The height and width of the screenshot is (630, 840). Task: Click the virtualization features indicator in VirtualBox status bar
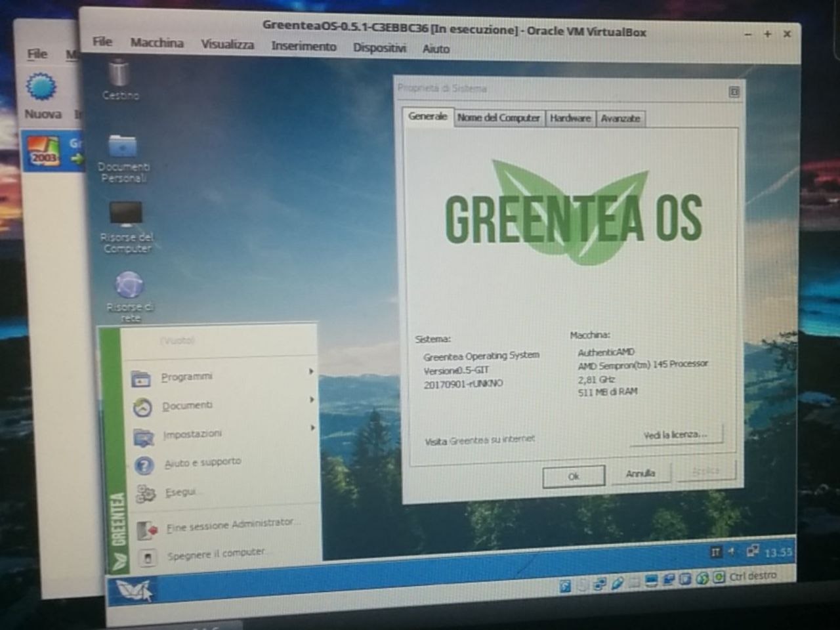(685, 579)
